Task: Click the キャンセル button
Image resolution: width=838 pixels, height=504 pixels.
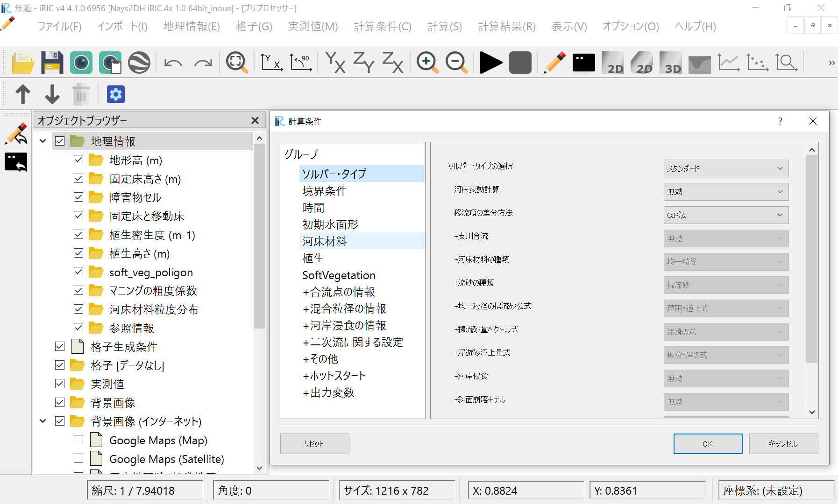Action: (x=783, y=444)
